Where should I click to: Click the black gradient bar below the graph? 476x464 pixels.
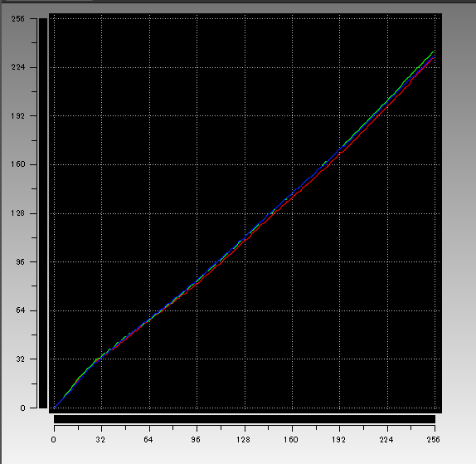click(x=245, y=419)
